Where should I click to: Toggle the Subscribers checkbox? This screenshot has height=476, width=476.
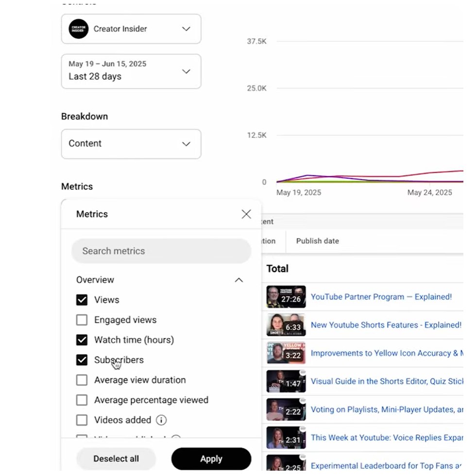(x=82, y=360)
